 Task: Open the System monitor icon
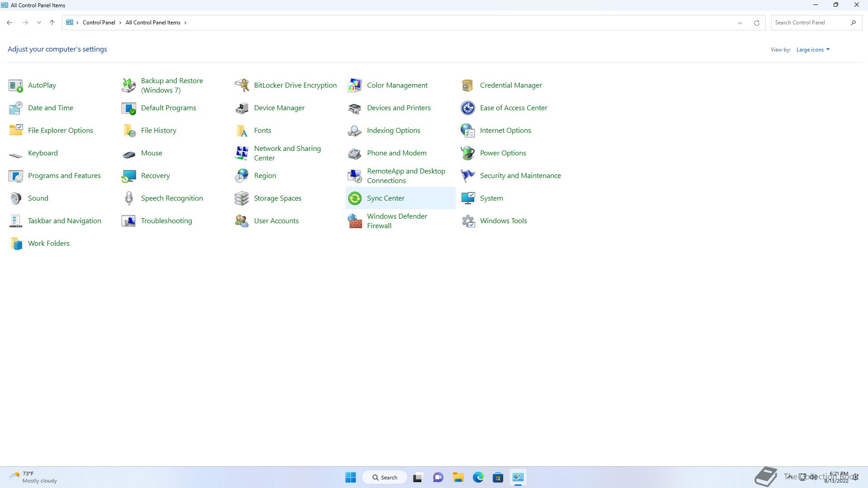468,198
